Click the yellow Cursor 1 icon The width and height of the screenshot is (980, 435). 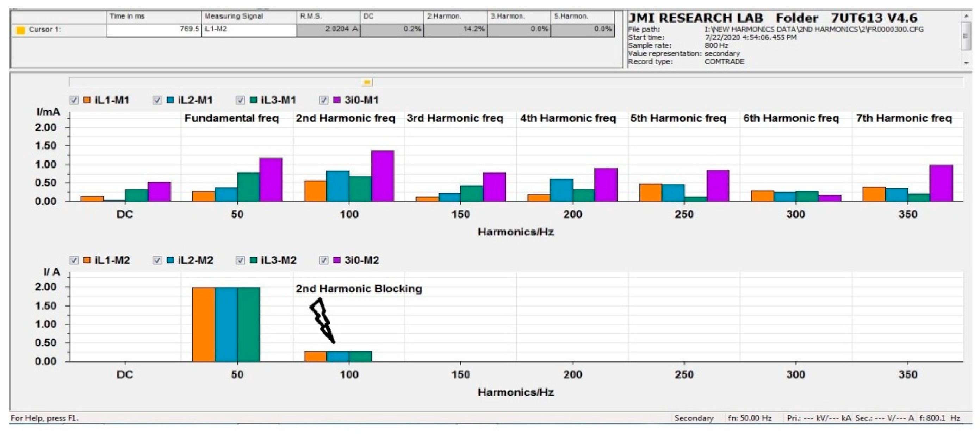pos(20,30)
